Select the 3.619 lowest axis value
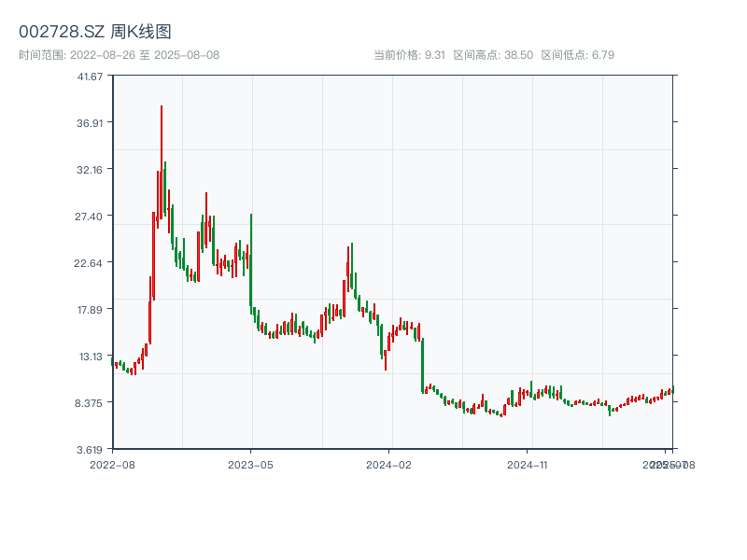 tap(91, 449)
